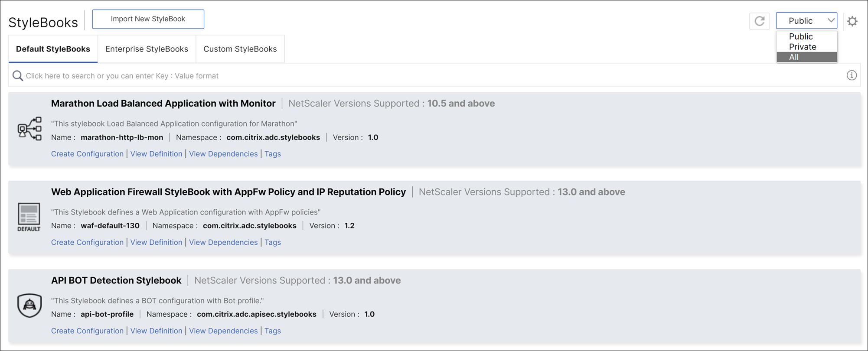Click the API BOT shield icon

coord(29,305)
